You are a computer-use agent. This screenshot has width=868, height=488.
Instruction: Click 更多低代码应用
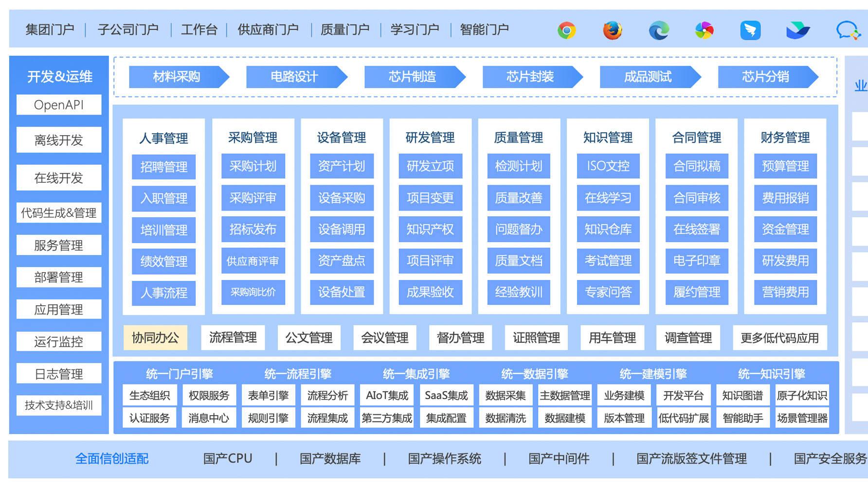pos(779,337)
